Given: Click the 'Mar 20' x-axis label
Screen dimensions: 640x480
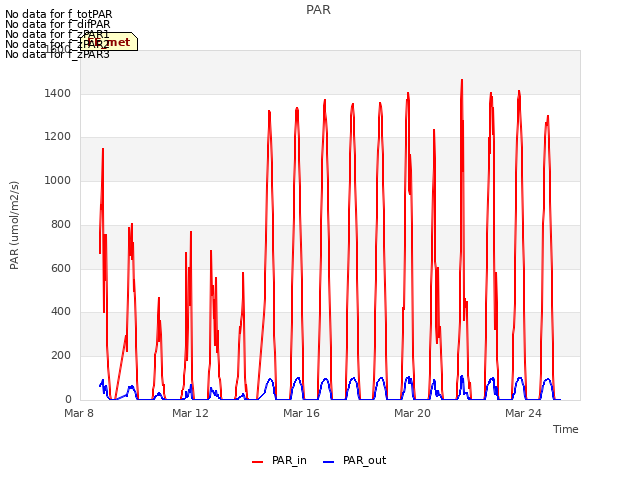Looking at the screenshot, I should [412, 413].
